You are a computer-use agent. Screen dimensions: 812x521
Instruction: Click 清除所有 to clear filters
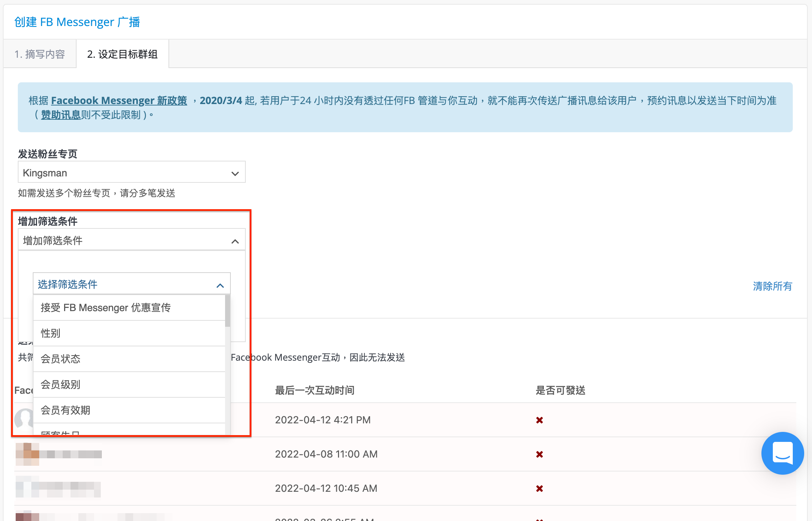[772, 286]
